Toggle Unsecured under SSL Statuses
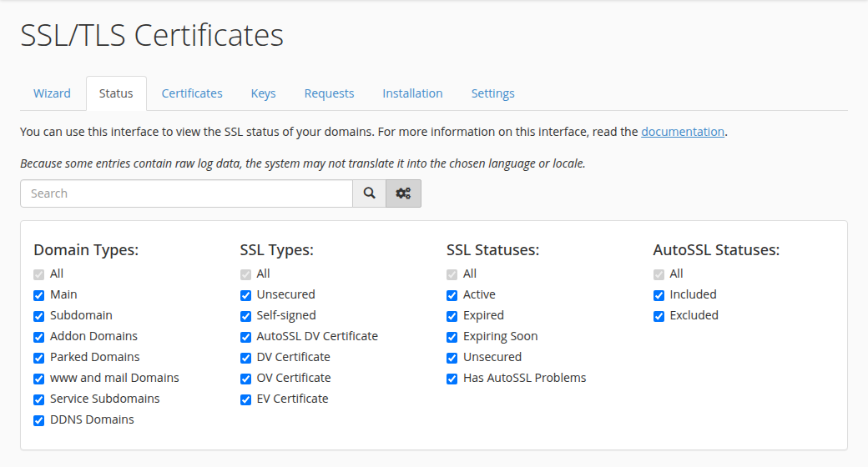This screenshot has width=868, height=467. pyautogui.click(x=452, y=358)
